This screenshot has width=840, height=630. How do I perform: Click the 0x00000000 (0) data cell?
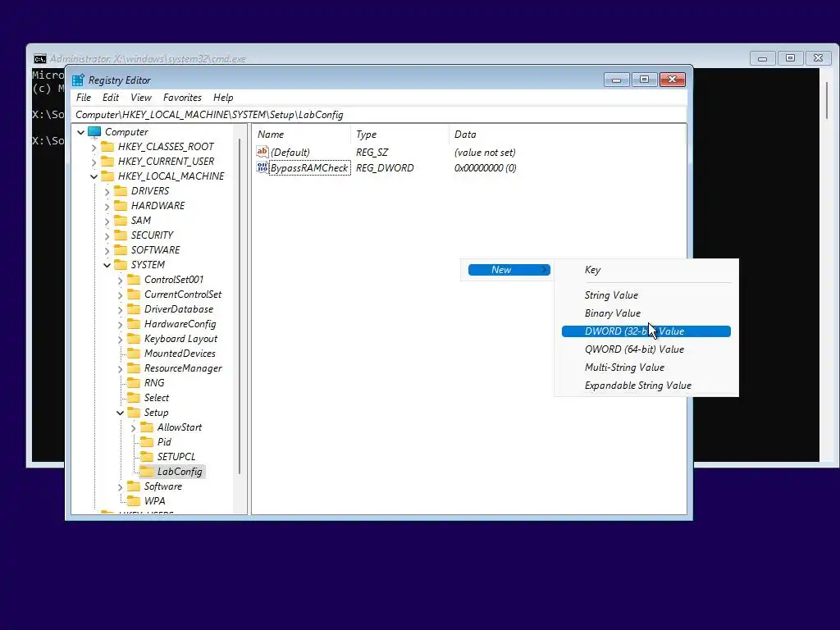pyautogui.click(x=486, y=168)
